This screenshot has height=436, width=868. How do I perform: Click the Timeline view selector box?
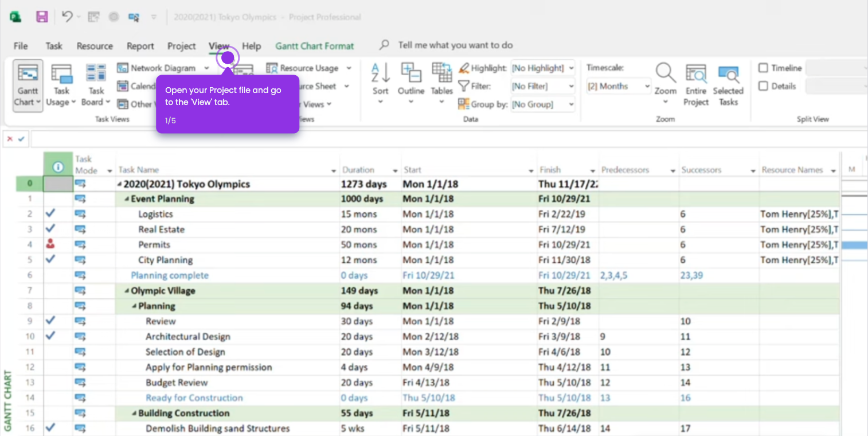(837, 68)
